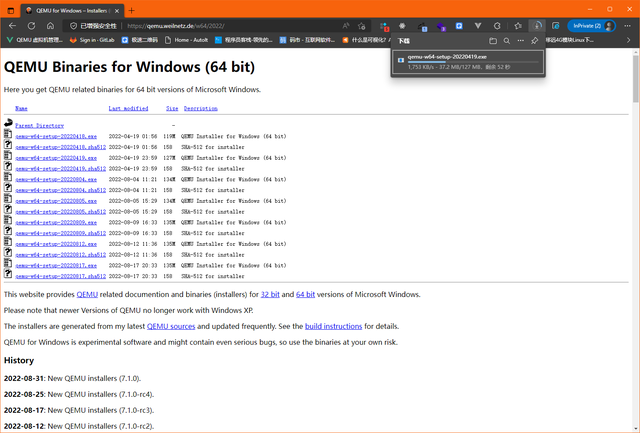
Task: Click the V-shaped extension icon
Action: (x=478, y=26)
